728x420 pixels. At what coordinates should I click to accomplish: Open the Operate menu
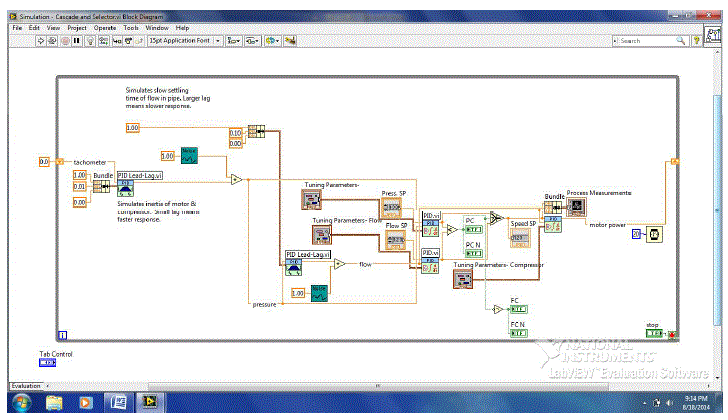point(105,27)
